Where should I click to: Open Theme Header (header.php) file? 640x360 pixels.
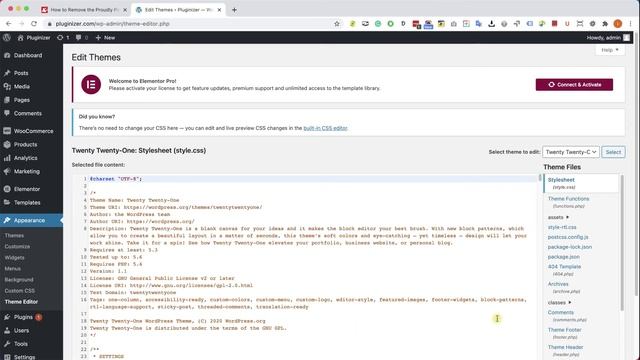click(565, 351)
